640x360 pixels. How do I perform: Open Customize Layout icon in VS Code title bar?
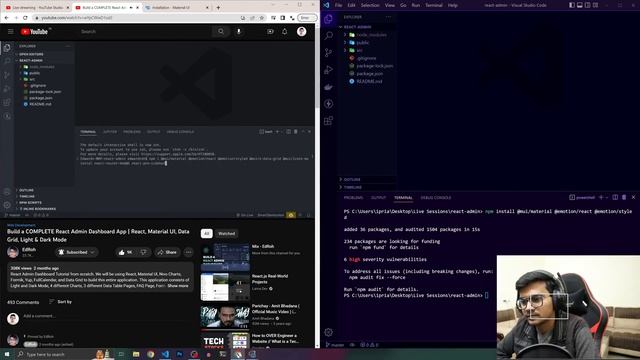[x=596, y=5]
